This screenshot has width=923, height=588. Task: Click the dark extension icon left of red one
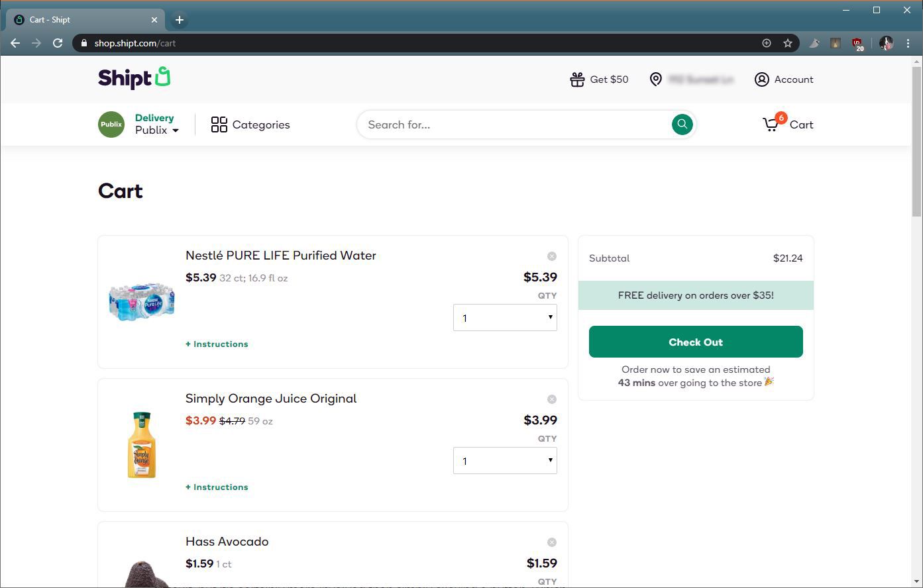(x=836, y=43)
